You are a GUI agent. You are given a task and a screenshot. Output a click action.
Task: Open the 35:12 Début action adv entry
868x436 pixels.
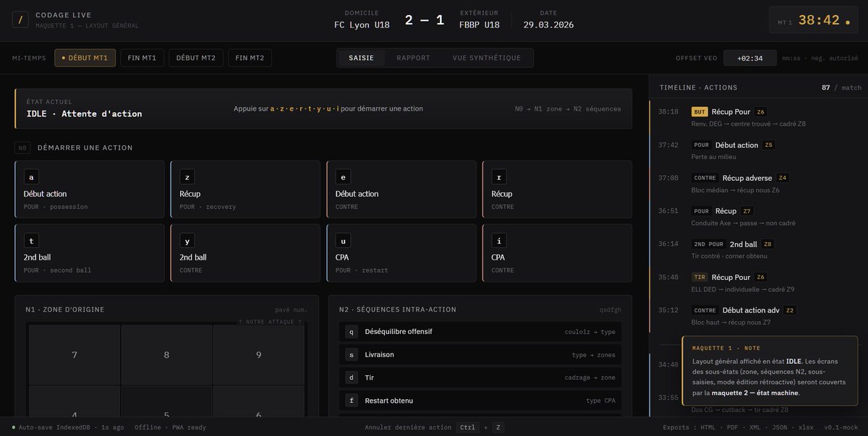(x=758, y=315)
